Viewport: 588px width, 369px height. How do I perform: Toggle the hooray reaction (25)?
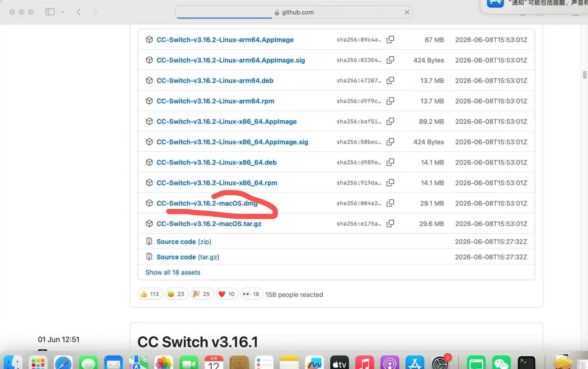pos(202,294)
